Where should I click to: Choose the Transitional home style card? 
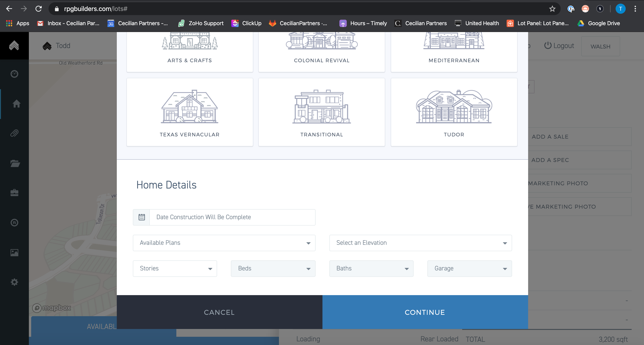pos(322,112)
